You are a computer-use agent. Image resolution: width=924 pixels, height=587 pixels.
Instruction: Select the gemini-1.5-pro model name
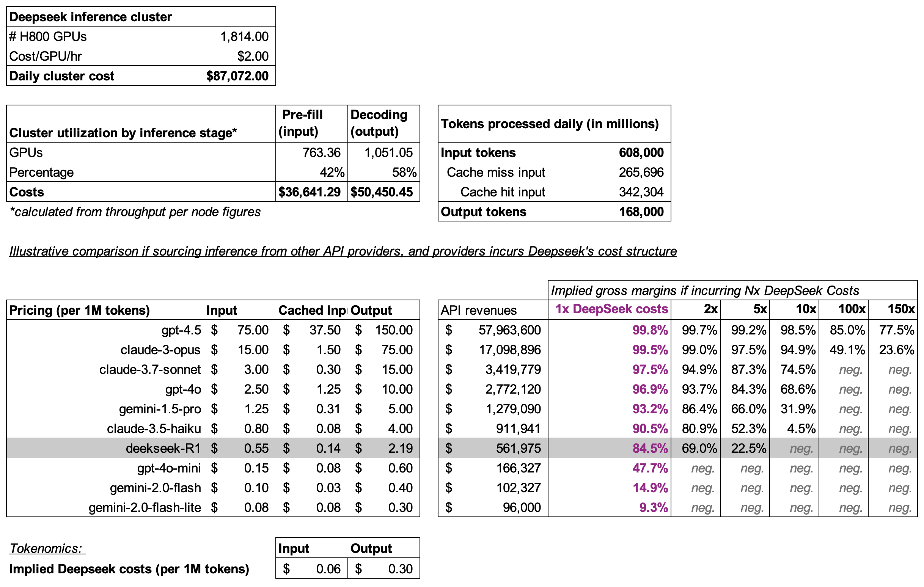(x=160, y=409)
